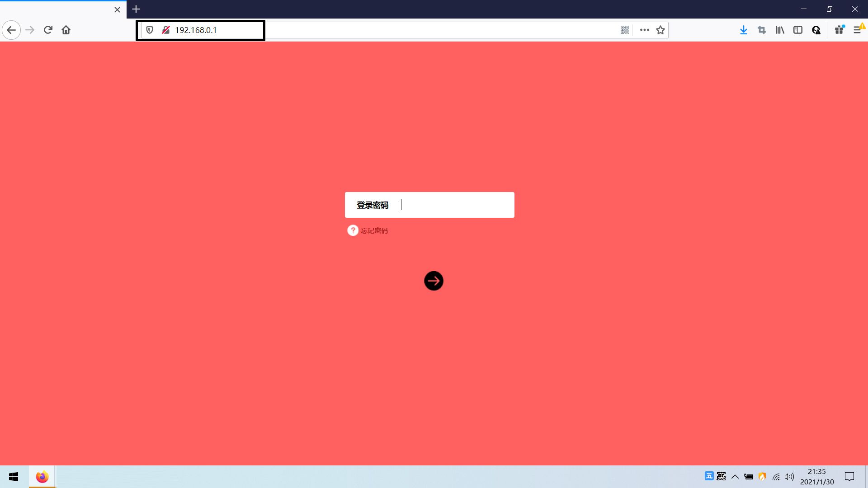868x488 pixels.
Task: Close the current browser tab
Action: coord(117,9)
